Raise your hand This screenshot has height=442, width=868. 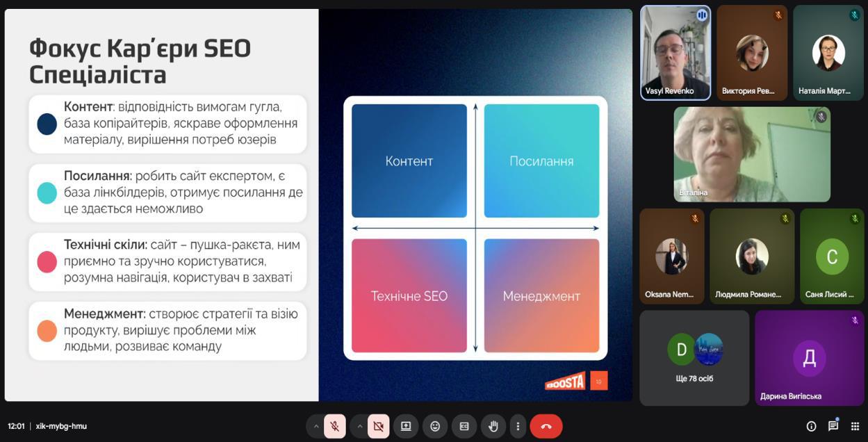point(493,426)
